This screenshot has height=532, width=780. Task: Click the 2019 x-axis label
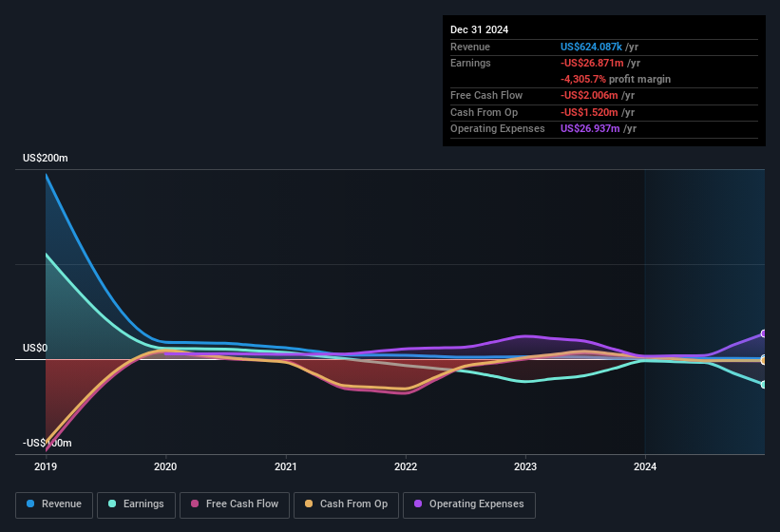(46, 466)
